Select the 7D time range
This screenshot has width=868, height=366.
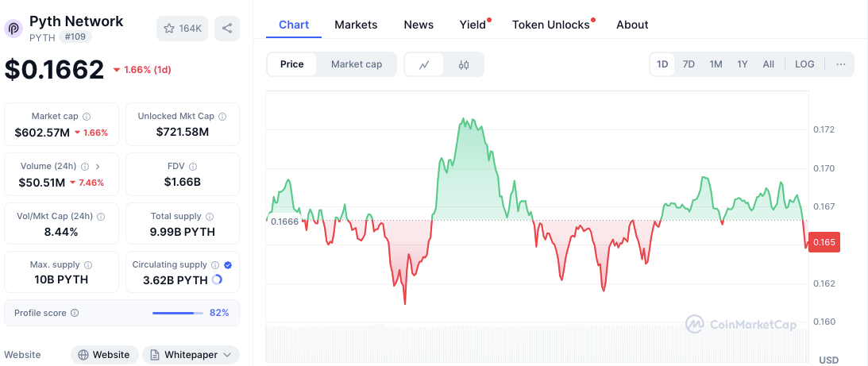[689, 64]
